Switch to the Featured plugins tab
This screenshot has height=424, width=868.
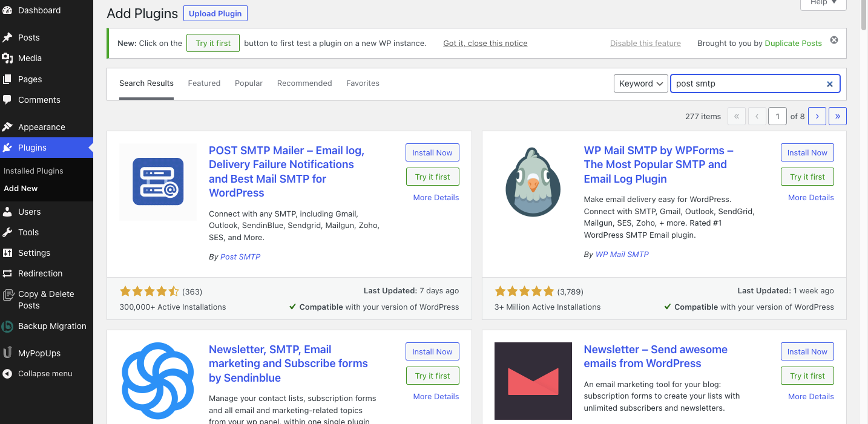pyautogui.click(x=204, y=83)
